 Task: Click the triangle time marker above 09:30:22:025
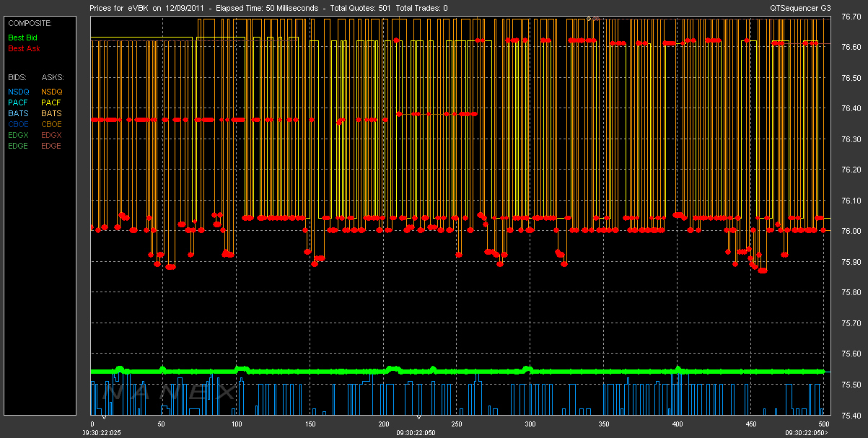[105, 417]
